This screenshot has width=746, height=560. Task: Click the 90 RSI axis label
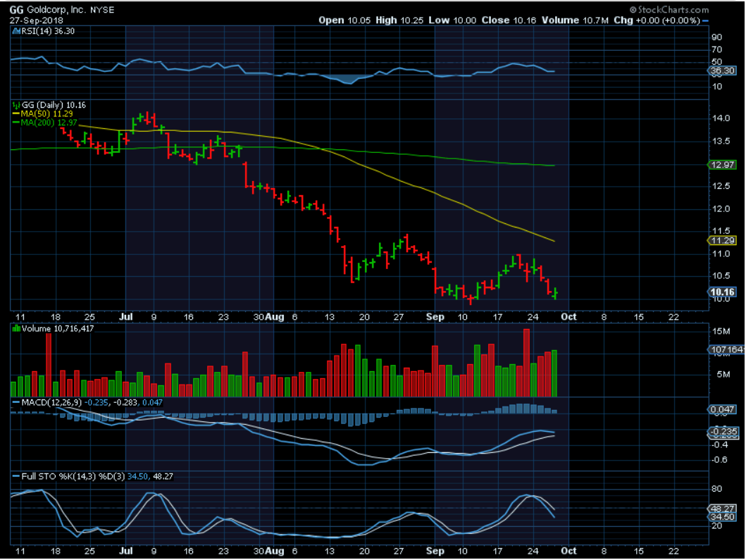(717, 37)
